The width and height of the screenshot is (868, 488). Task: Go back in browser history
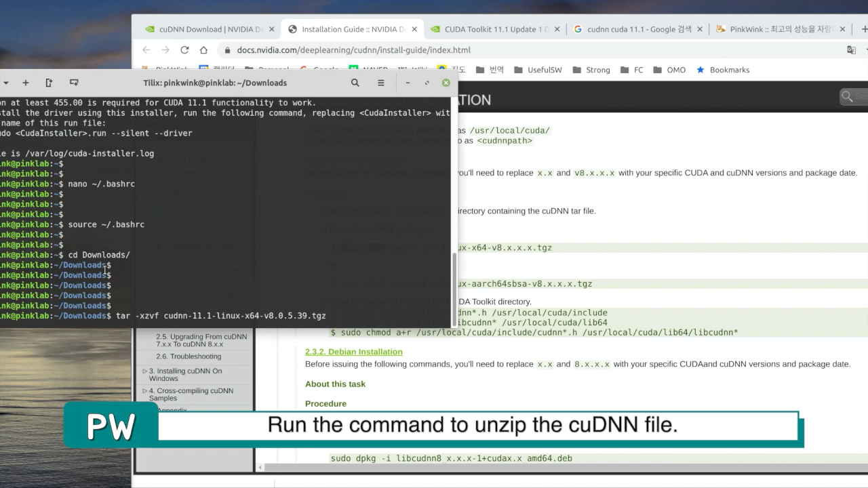click(146, 50)
